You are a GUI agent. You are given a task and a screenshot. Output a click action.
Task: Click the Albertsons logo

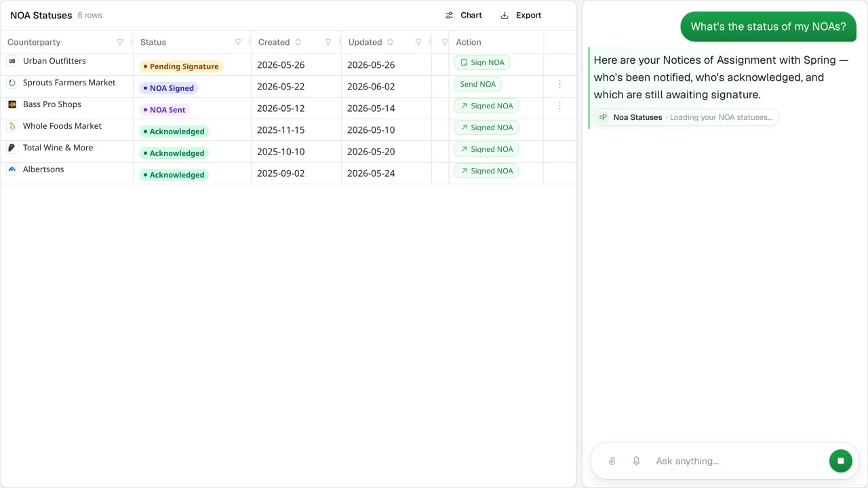pos(12,169)
